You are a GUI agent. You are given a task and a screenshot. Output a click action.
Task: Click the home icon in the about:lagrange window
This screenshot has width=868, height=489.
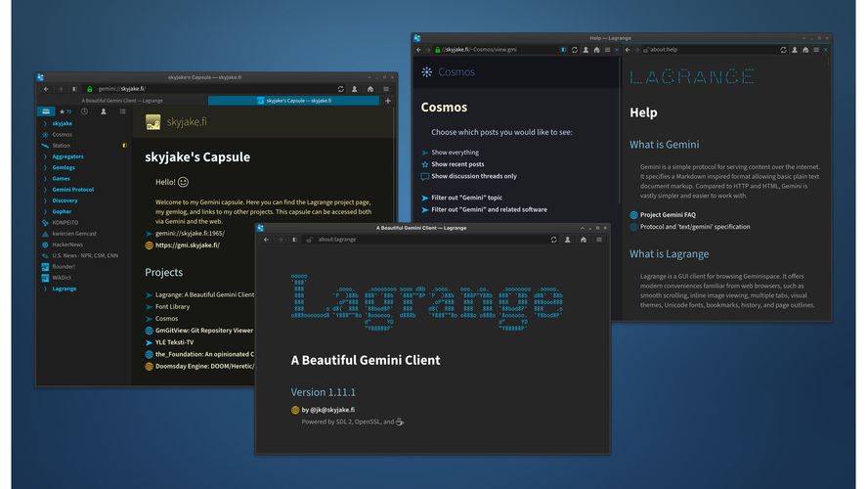click(584, 239)
